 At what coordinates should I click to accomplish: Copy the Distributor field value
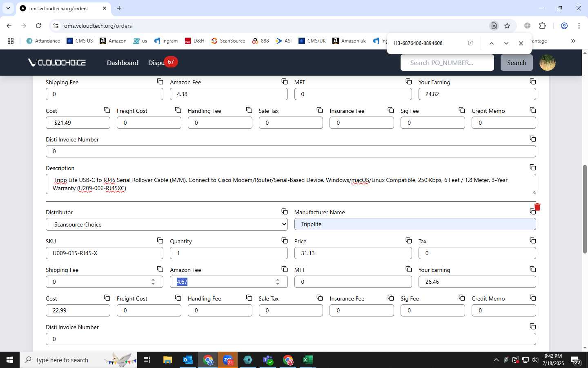tap(285, 212)
